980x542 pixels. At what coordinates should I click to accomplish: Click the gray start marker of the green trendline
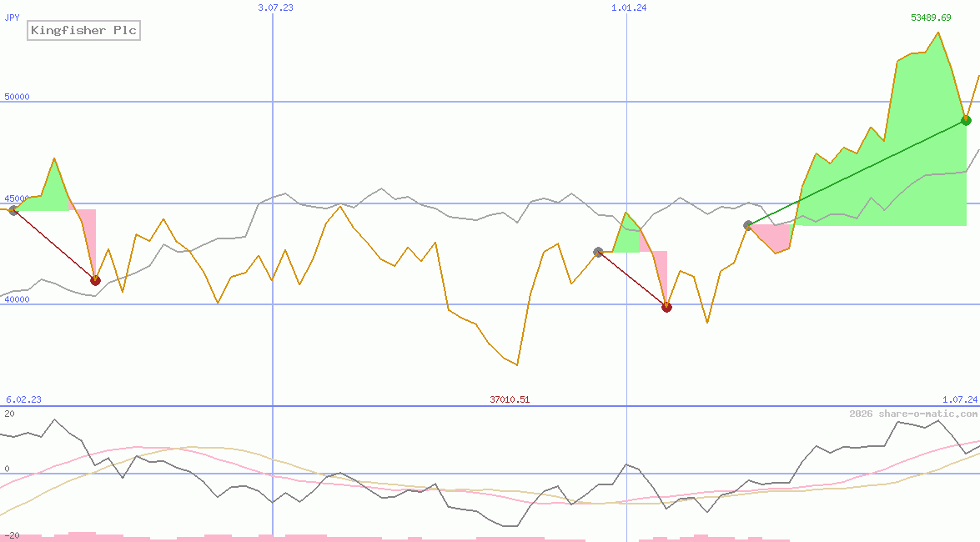click(x=748, y=223)
